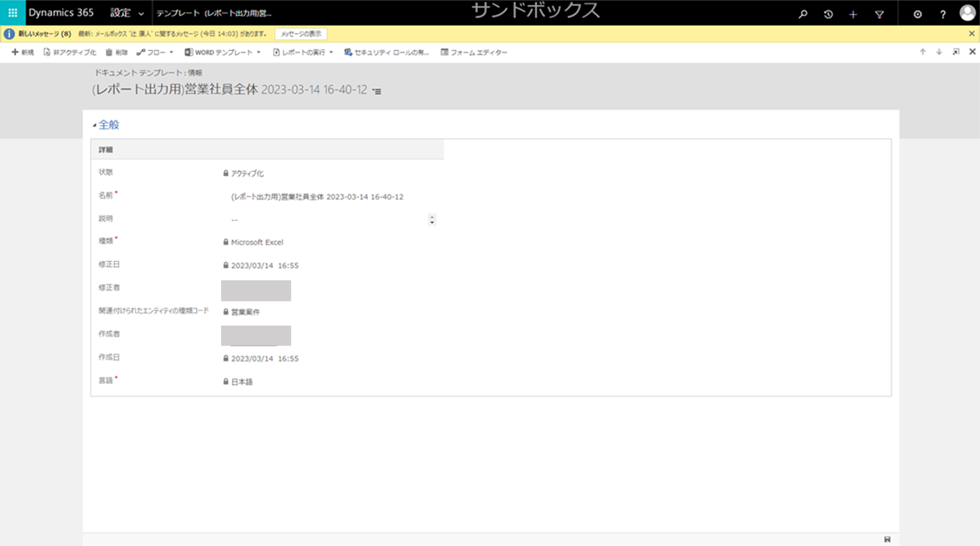This screenshot has height=546, width=980.
Task: Click the lock icon beside Microsoft Excel
Action: point(226,242)
